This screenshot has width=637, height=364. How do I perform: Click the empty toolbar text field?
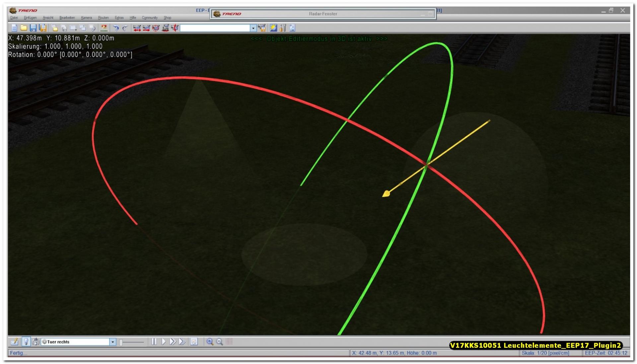215,28
